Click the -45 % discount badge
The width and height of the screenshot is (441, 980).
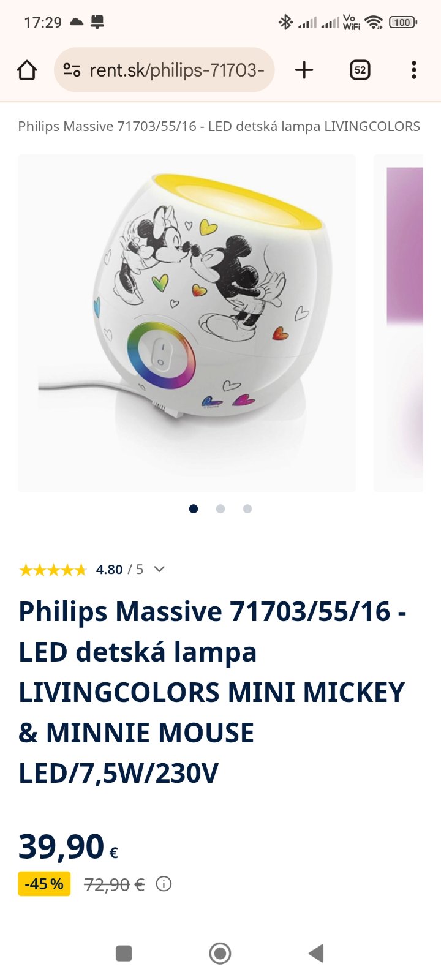pos(44,884)
